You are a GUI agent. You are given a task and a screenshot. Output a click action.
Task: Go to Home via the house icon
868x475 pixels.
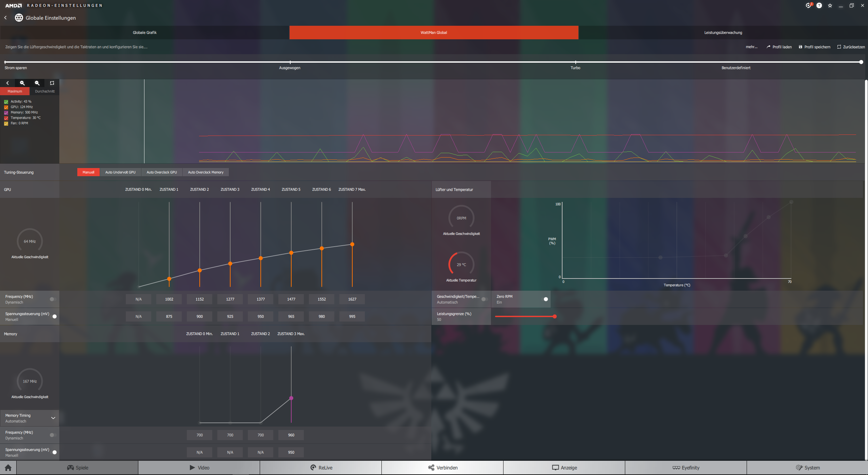click(x=8, y=468)
